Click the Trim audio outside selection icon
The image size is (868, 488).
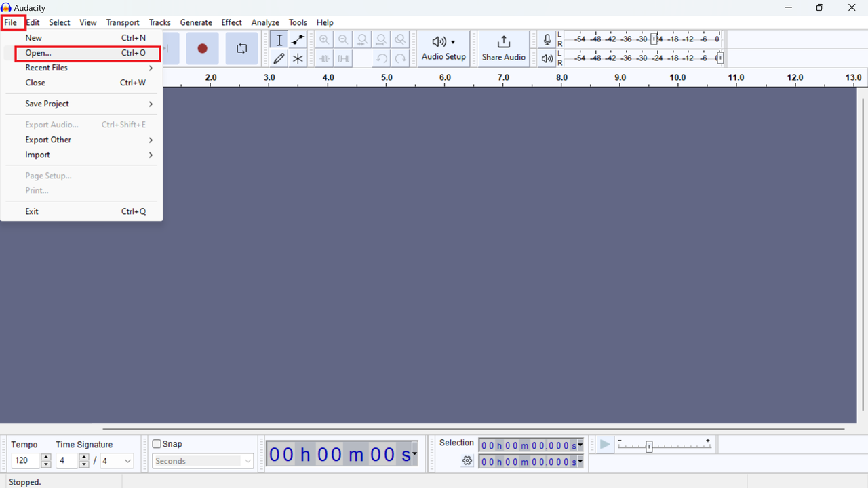[324, 58]
